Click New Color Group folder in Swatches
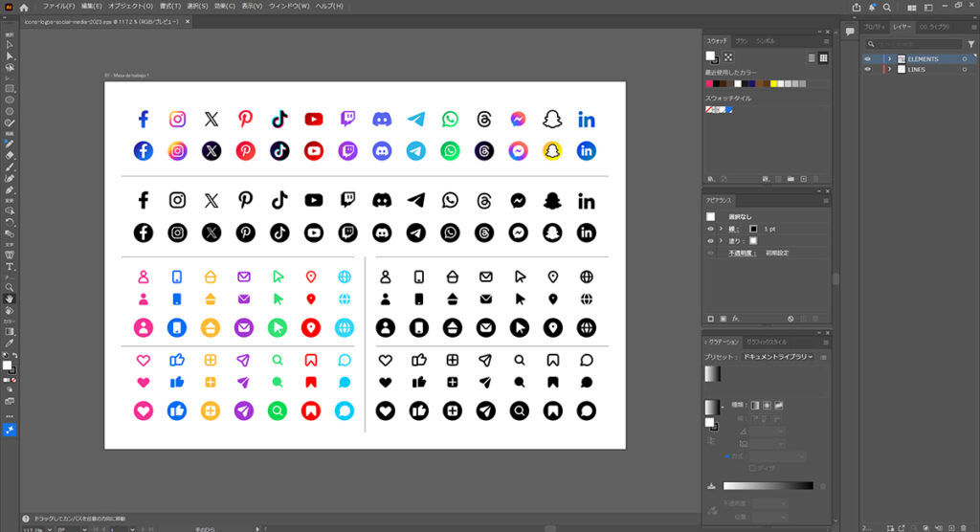980x532 pixels. 791,179
